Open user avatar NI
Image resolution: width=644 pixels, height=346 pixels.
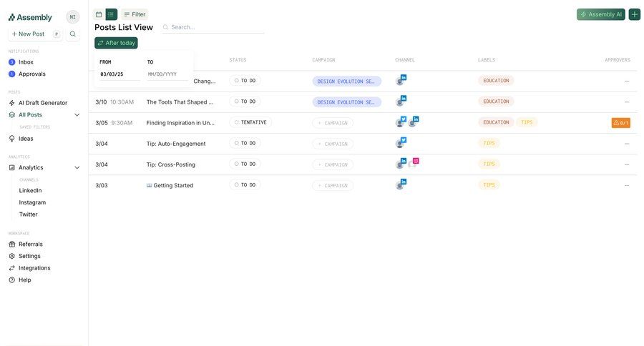[x=73, y=17]
